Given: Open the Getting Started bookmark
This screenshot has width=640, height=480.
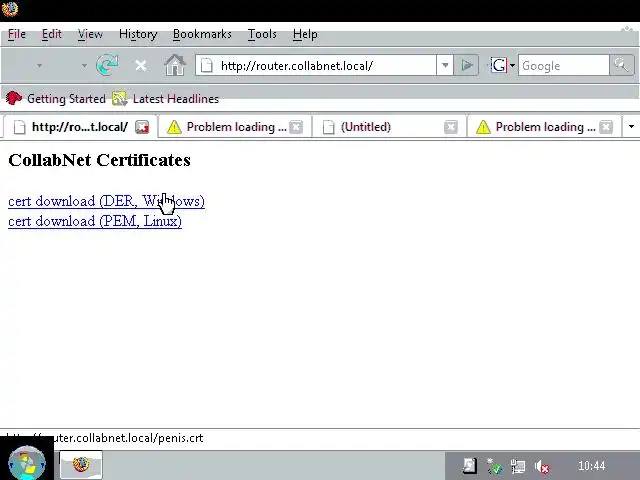Looking at the screenshot, I should [x=56, y=99].
